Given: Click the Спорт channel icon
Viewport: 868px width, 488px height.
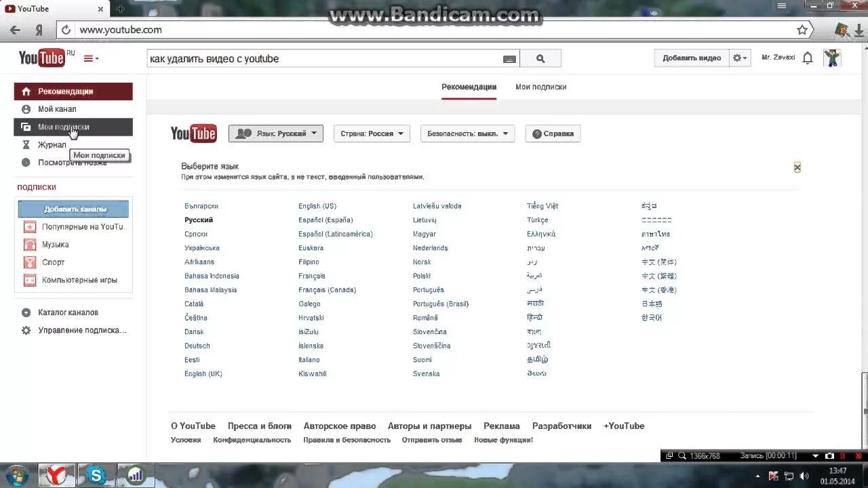Looking at the screenshot, I should pos(30,262).
